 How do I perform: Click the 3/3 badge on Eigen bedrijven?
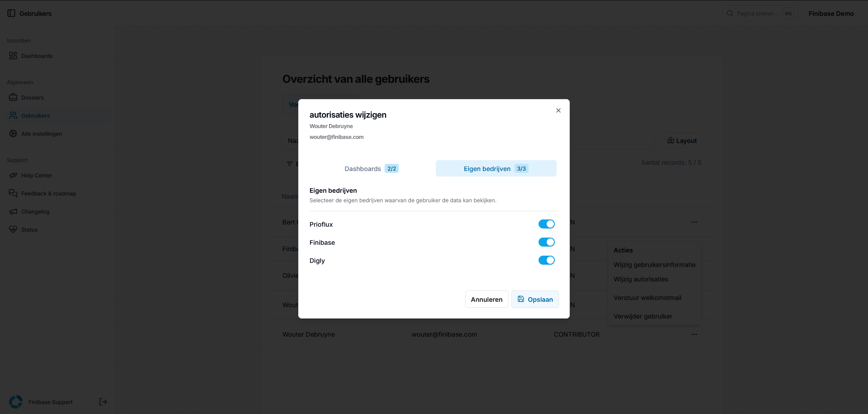point(521,168)
